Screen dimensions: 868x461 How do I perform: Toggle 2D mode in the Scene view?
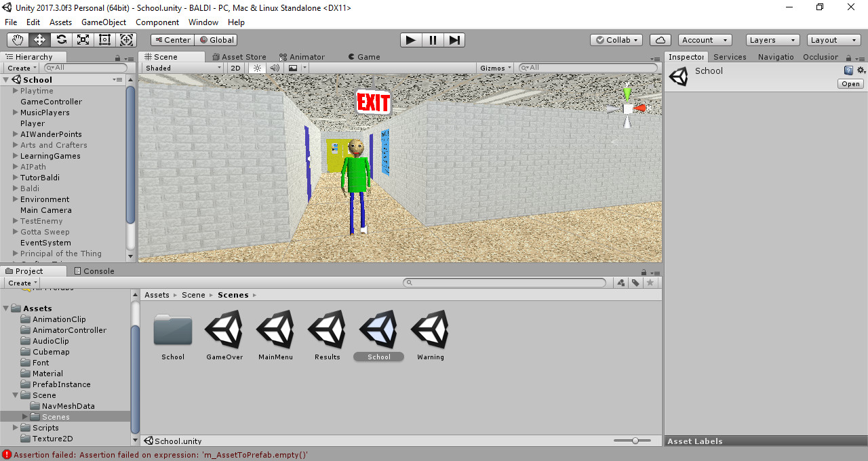235,68
